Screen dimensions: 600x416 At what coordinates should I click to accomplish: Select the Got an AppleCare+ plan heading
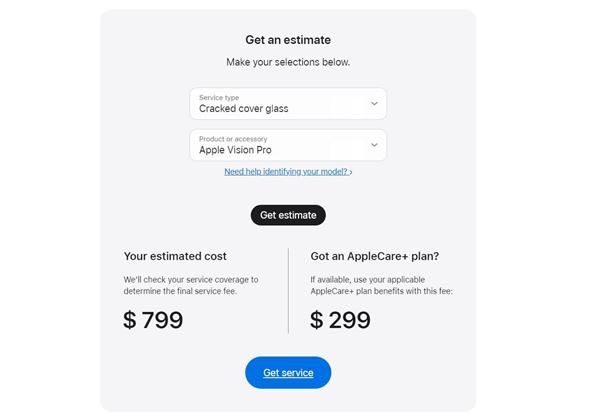[x=375, y=256]
